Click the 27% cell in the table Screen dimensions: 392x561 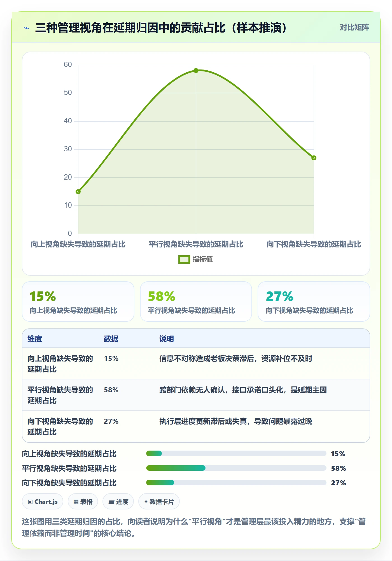[111, 421]
